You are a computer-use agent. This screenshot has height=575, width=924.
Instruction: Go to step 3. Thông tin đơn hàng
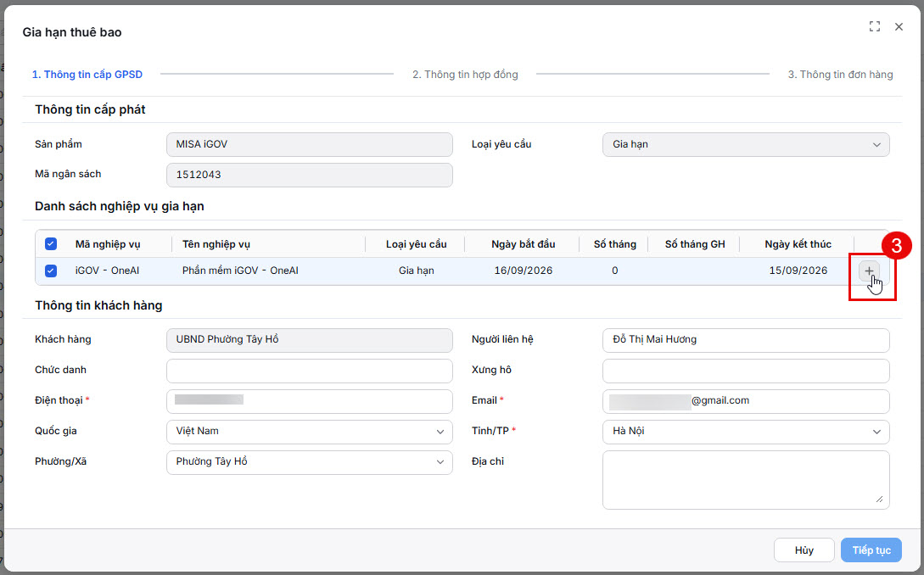[x=840, y=75]
